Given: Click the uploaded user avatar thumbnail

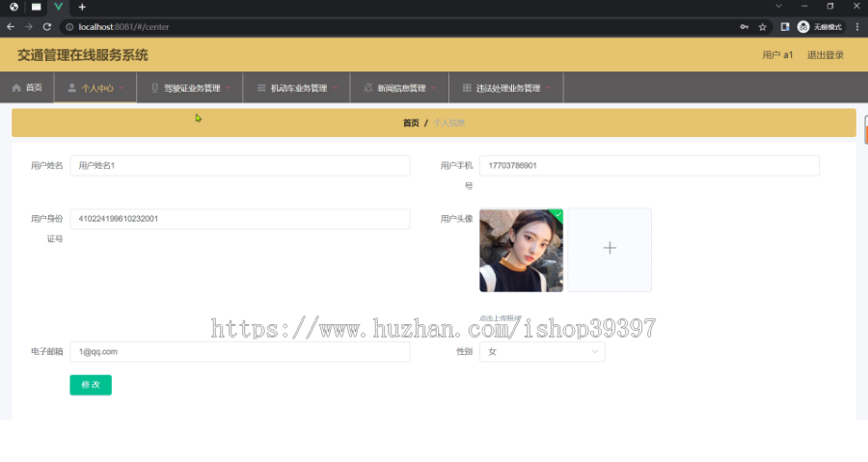Looking at the screenshot, I should click(x=521, y=250).
